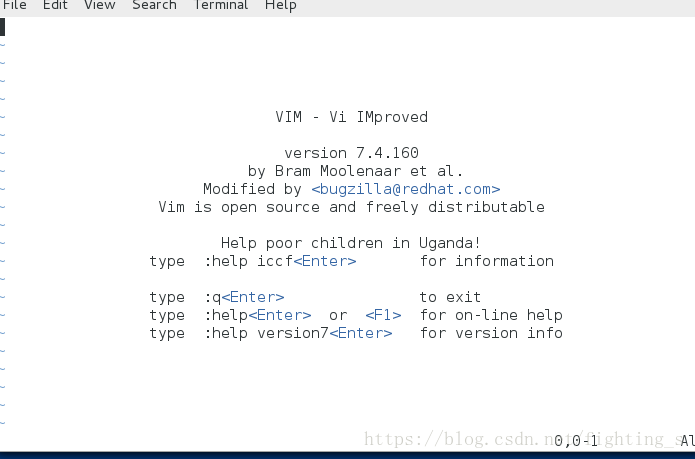Click the ':help version7' command text
Screen dimensions: 695x459
[x=266, y=333]
